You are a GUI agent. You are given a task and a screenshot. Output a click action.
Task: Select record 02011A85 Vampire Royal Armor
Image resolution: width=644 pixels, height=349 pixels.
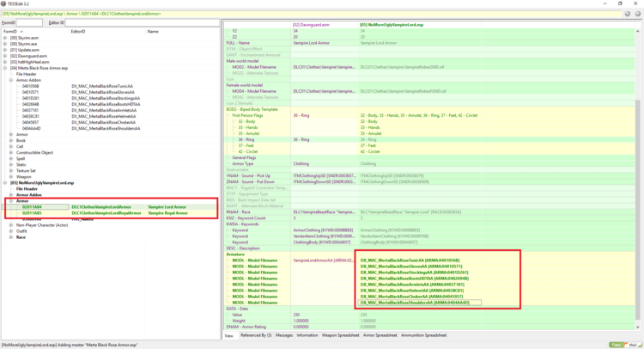tap(111, 213)
